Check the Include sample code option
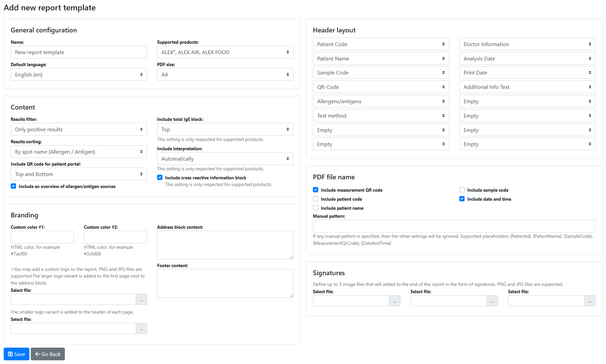 click(462, 190)
